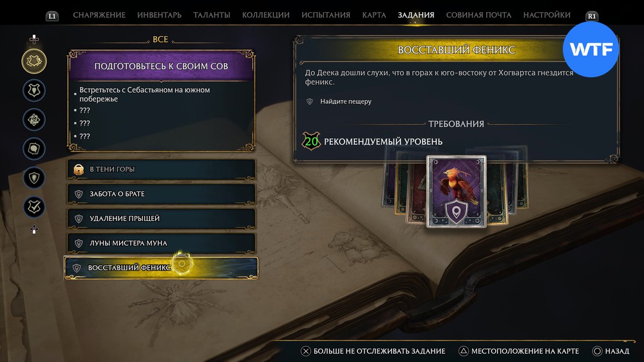
Task: Click the Назад button
Action: coord(611,351)
